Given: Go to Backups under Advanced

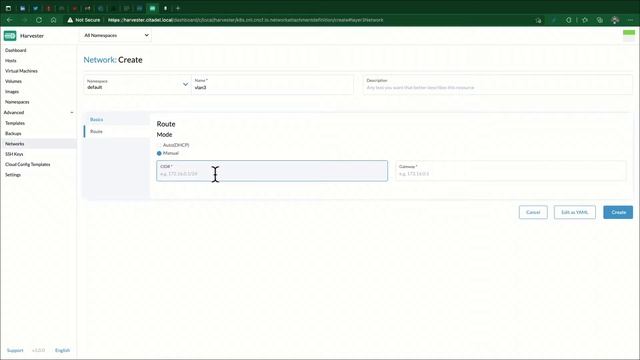Looking at the screenshot, I should tap(13, 133).
